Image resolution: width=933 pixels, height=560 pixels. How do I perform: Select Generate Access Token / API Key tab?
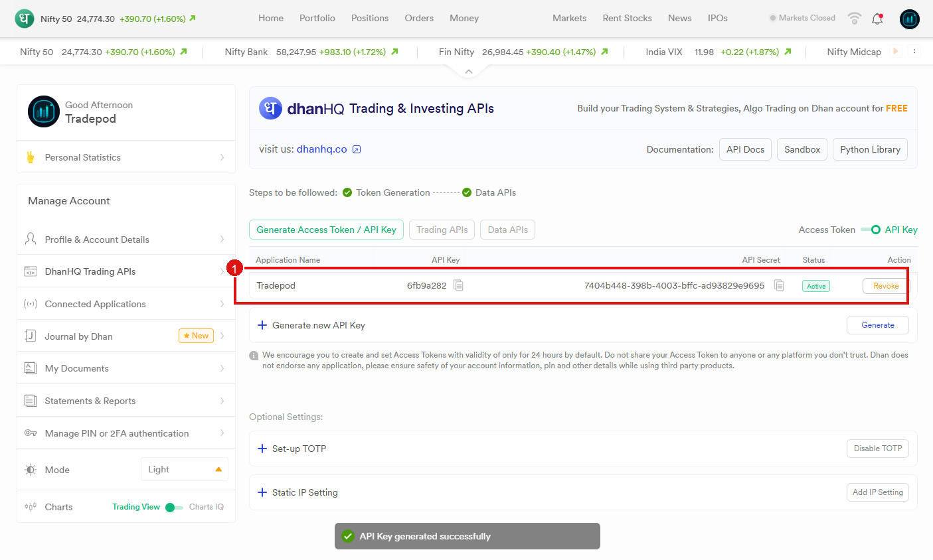pyautogui.click(x=326, y=230)
